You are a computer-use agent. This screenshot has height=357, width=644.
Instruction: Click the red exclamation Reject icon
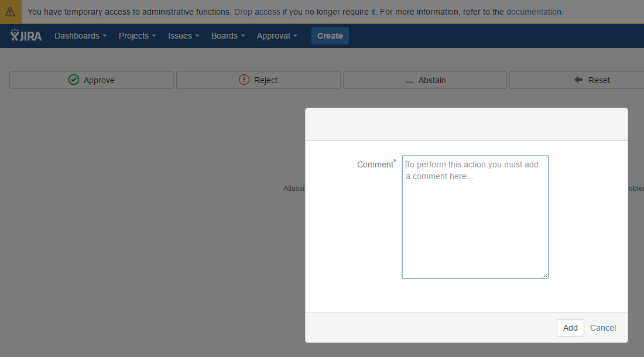(x=244, y=80)
